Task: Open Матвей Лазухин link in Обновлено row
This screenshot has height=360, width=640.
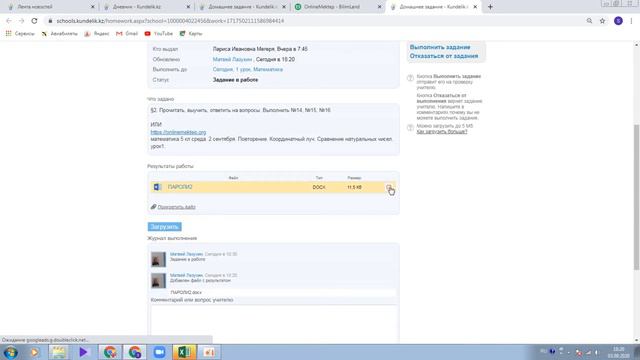Action: (x=232, y=59)
